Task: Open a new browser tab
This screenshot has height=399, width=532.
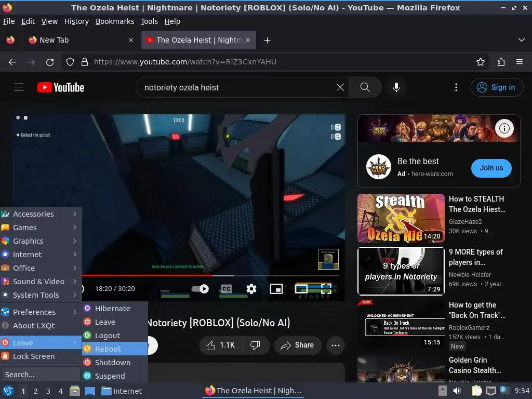Action: [x=268, y=41]
